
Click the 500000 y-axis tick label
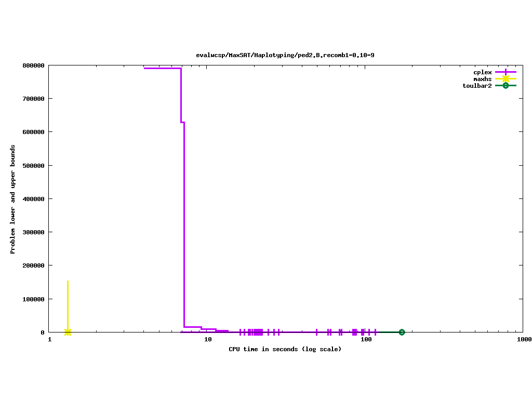coord(33,166)
